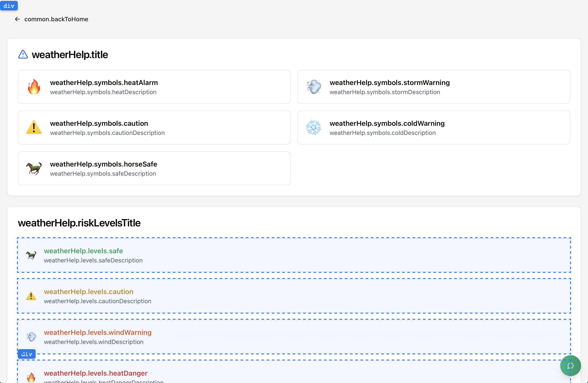Click weatherHelp.levels.caution amber heading
This screenshot has height=383, width=588.
[88, 291]
